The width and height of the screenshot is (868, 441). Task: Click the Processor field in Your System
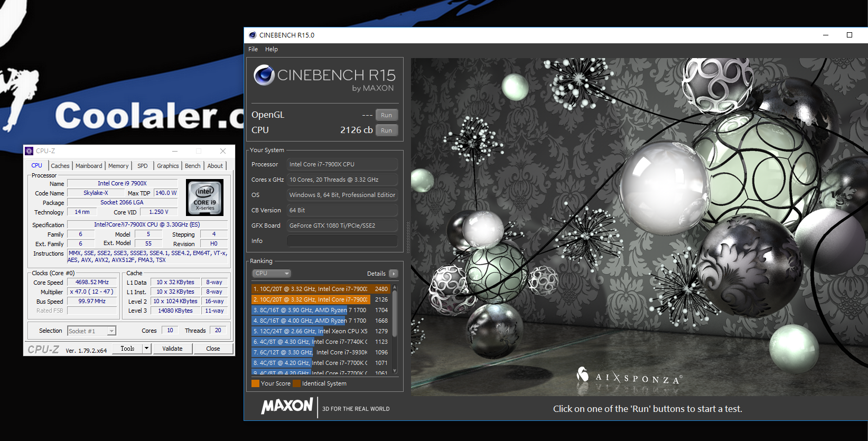(x=342, y=164)
